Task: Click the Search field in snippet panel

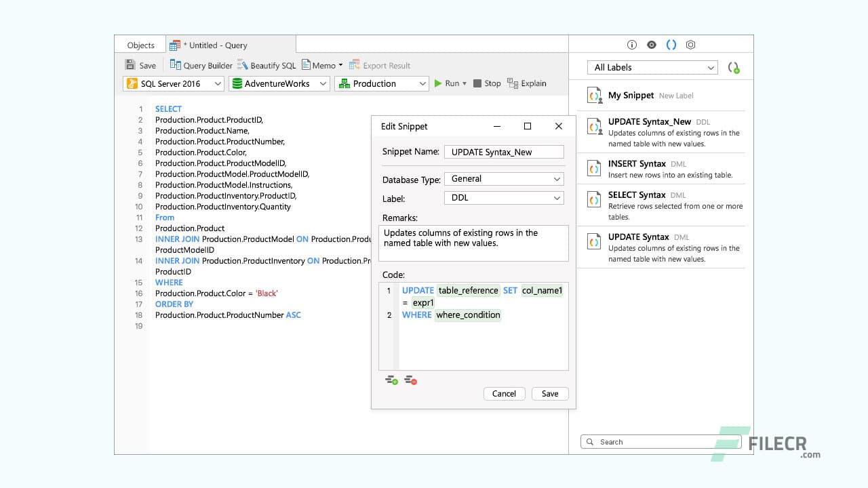Action: 651,441
